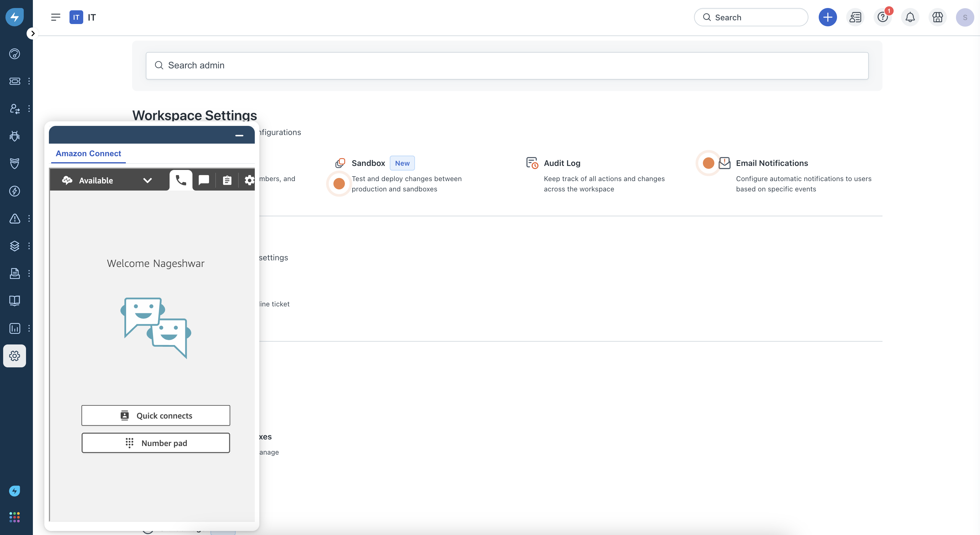Open the Tickets icon in sidebar
This screenshot has width=980, height=535.
[x=15, y=81]
